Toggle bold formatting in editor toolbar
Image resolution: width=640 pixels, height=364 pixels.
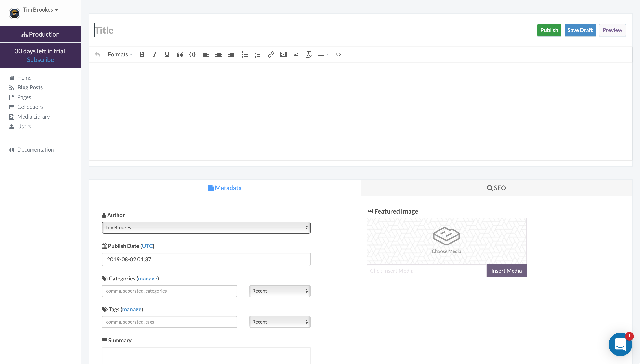click(x=142, y=54)
